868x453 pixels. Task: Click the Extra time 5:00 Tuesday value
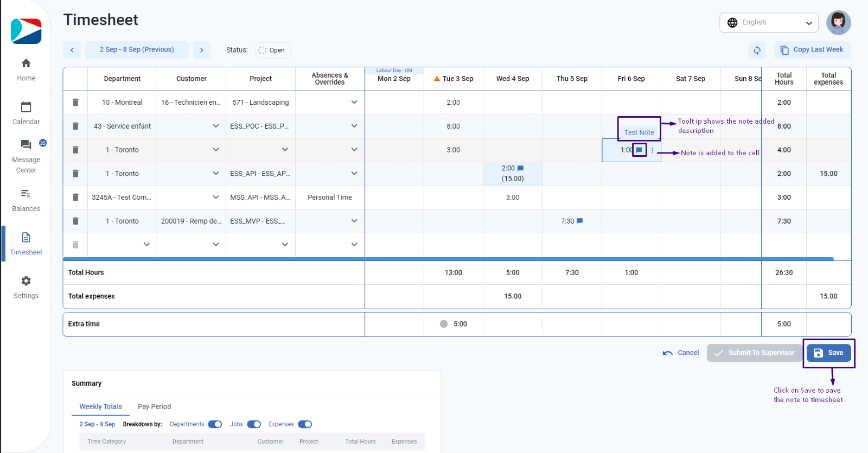tap(460, 324)
